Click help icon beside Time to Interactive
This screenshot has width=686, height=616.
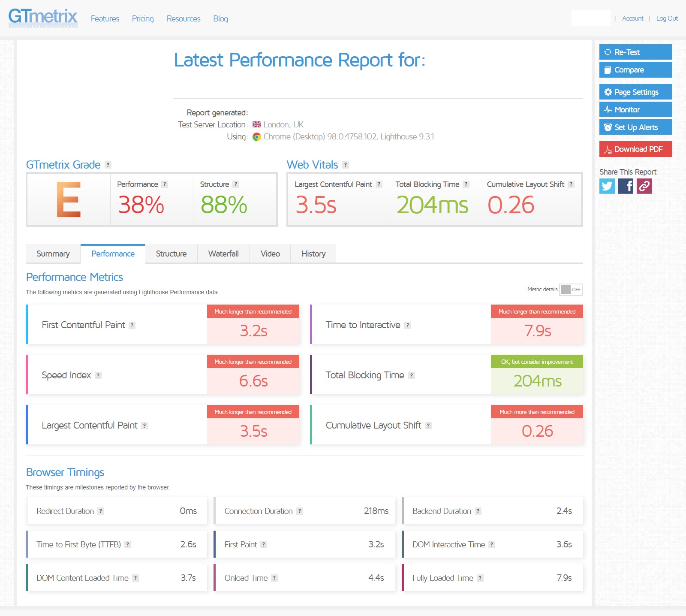click(408, 325)
